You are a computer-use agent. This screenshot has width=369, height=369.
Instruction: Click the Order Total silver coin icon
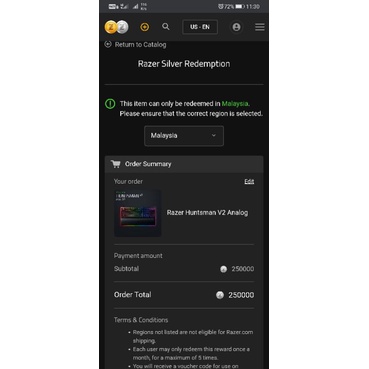220,295
